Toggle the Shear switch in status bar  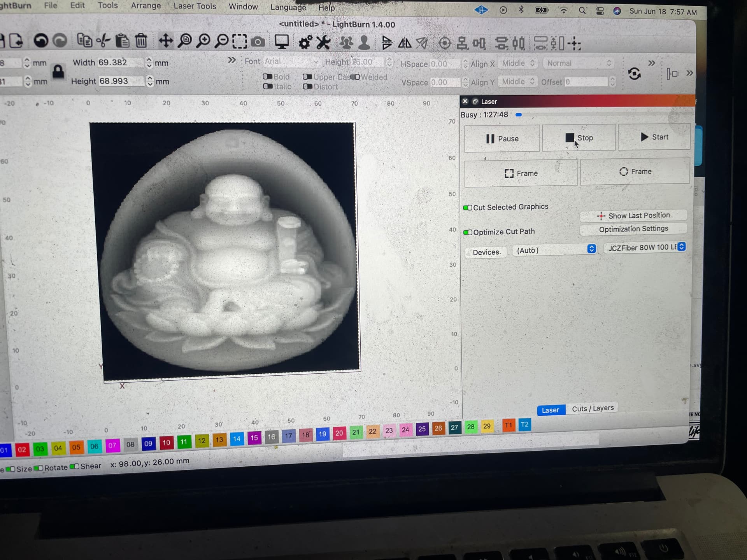(x=74, y=466)
